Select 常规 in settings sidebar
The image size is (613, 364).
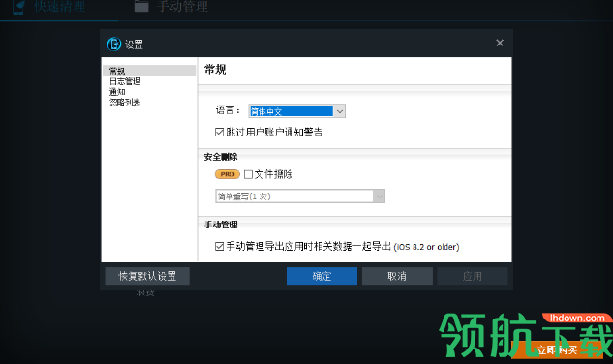pyautogui.click(x=149, y=71)
